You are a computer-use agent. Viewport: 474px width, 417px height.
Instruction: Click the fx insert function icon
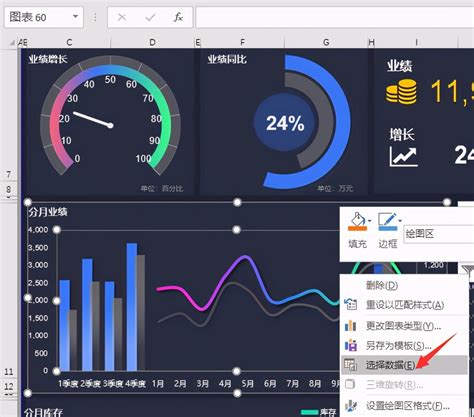coord(178,17)
